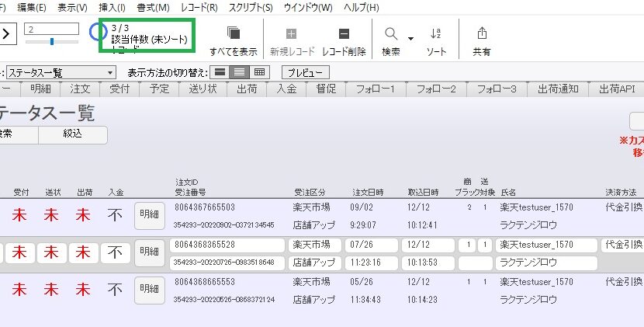Open the dropdown arrow next to 検索
644x327 pixels.
410,39
